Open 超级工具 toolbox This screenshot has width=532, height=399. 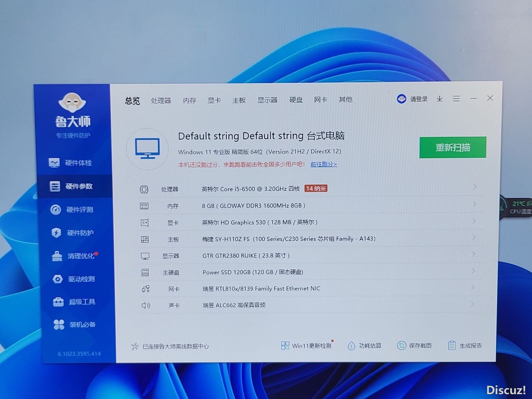[74, 302]
